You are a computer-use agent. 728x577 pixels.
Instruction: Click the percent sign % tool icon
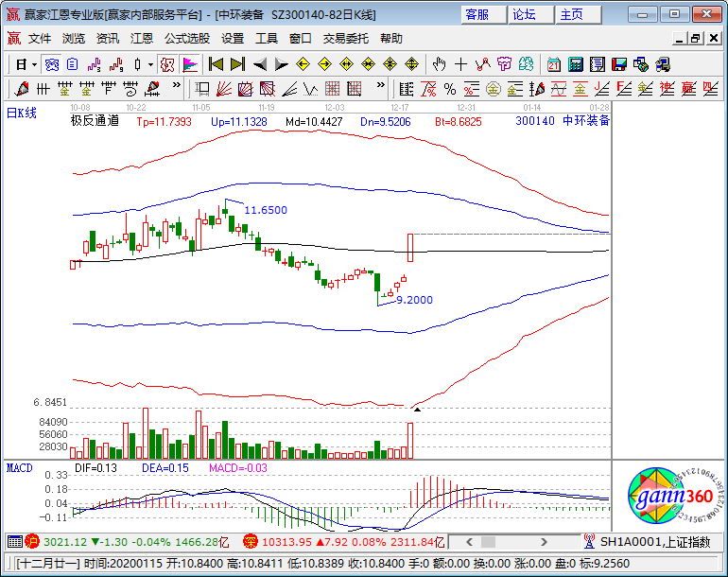(450, 88)
